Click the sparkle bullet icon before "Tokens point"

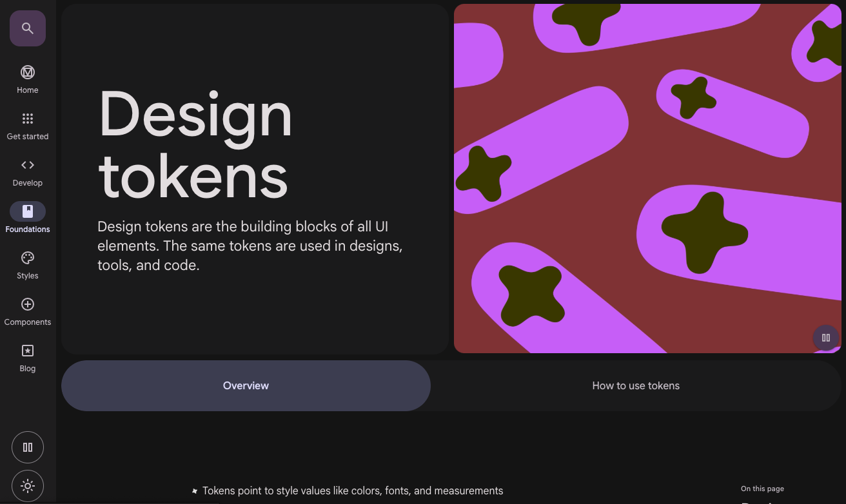point(195,491)
